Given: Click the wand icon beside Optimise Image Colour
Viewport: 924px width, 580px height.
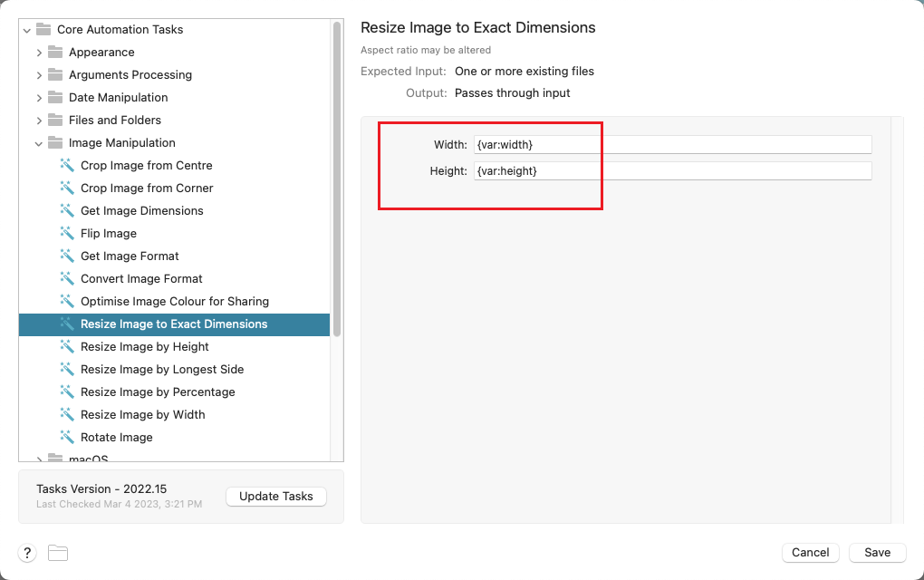Looking at the screenshot, I should pyautogui.click(x=67, y=301).
